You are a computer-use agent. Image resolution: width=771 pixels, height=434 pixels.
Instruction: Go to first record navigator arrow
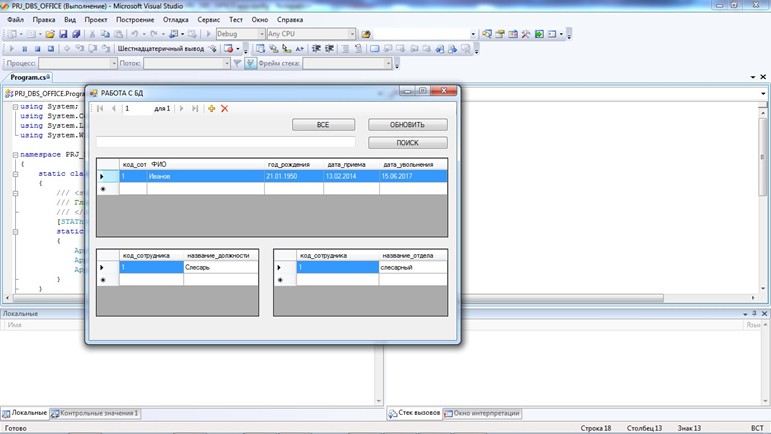tap(100, 109)
